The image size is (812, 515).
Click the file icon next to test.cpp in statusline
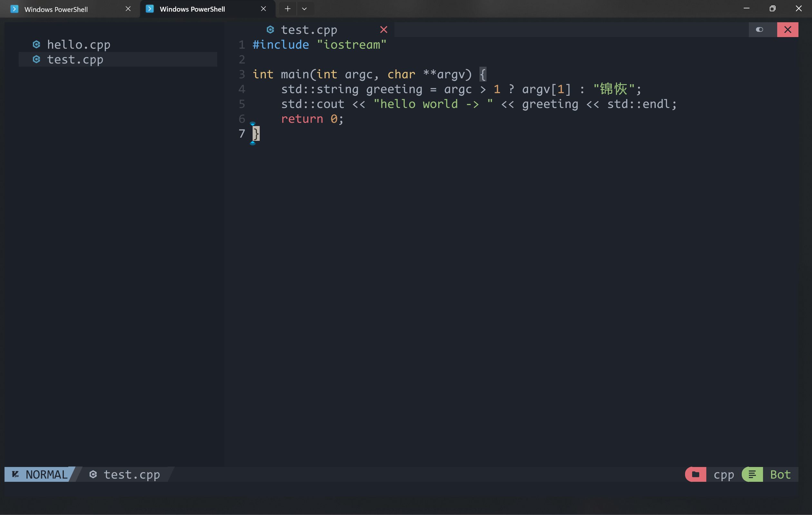click(x=93, y=474)
